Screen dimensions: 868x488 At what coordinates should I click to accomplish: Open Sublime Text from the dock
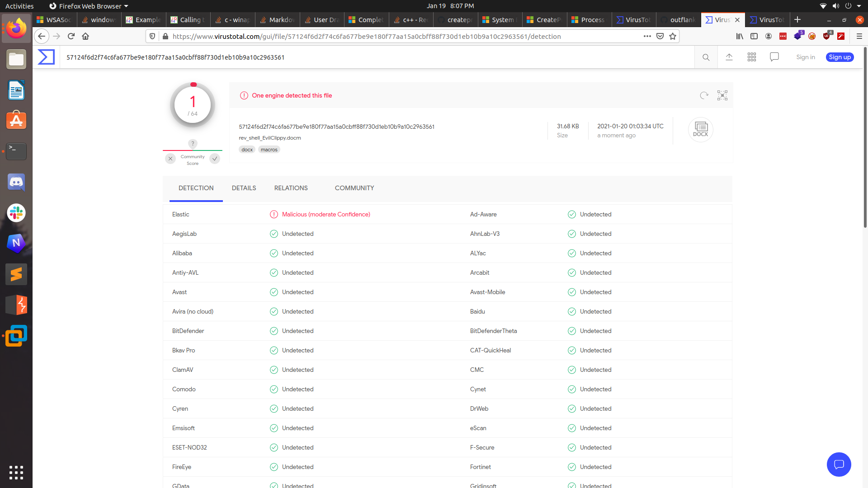(x=16, y=274)
